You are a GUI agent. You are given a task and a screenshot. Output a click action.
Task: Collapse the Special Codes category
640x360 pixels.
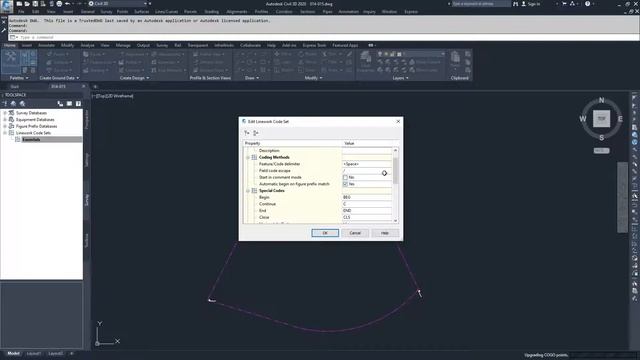point(248,191)
